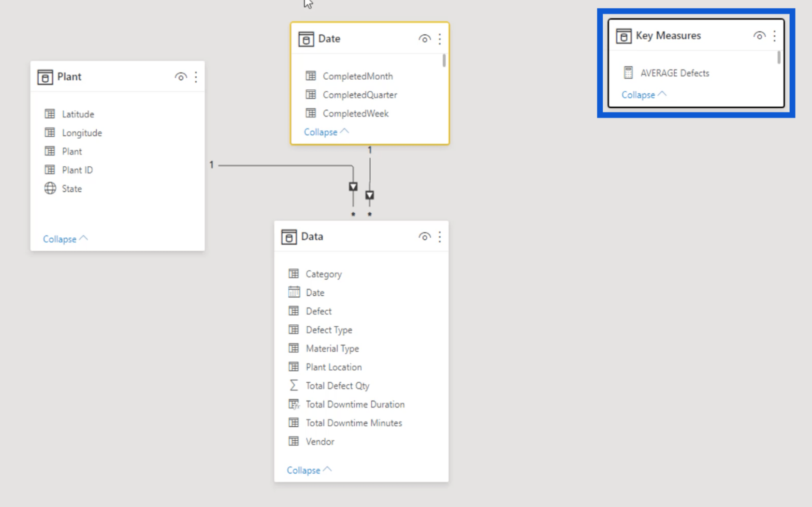Select the Total Defect Qty field
The height and width of the screenshot is (507, 812).
click(x=337, y=386)
